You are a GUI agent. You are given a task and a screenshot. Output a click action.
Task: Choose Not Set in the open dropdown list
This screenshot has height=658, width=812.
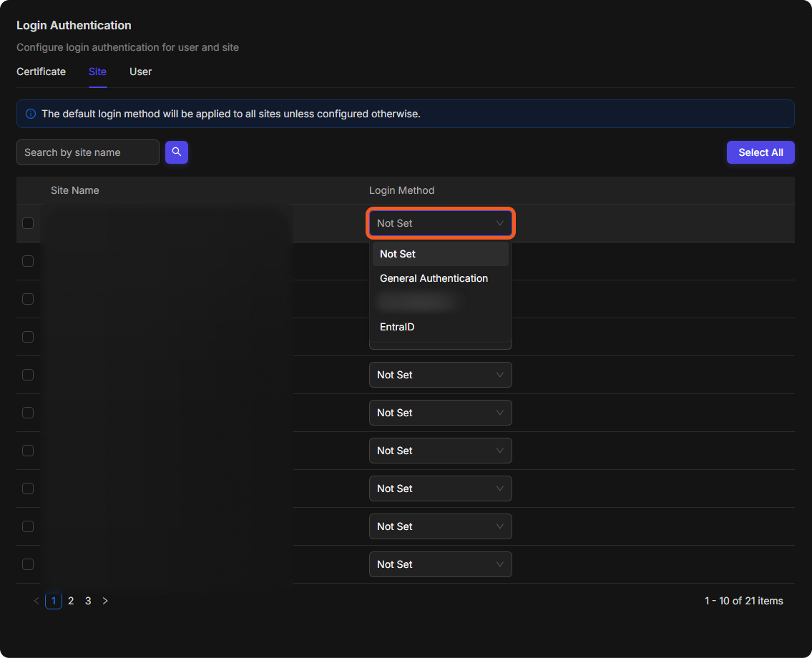pos(440,254)
